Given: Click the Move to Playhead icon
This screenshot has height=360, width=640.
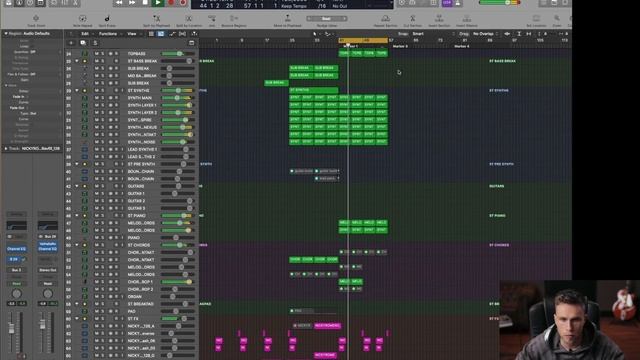Looking at the screenshot, I should click(x=287, y=18).
